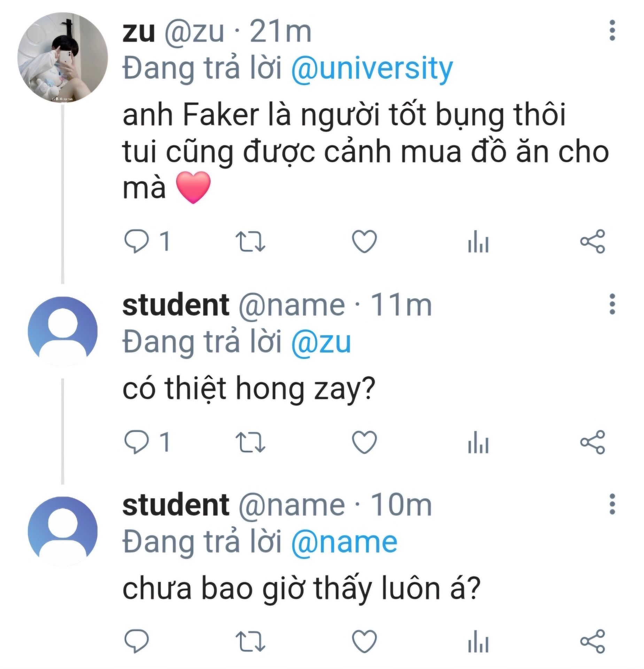Open more options on the 10m student tweet
The image size is (644, 669).
pyautogui.click(x=612, y=504)
